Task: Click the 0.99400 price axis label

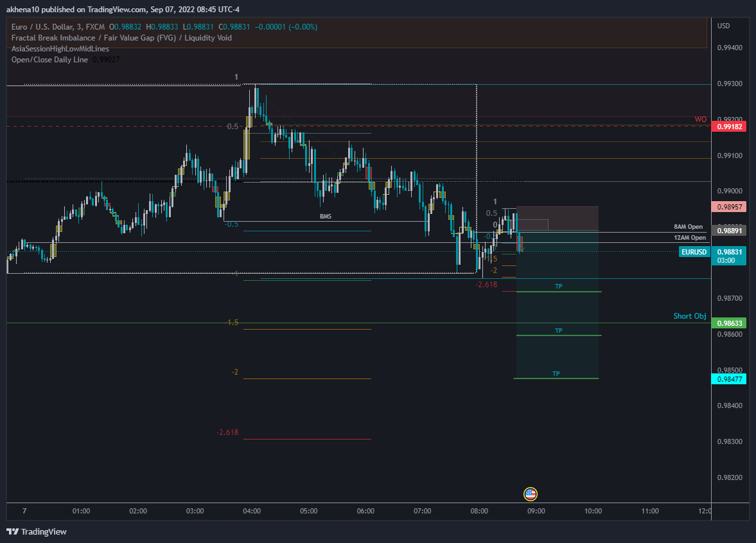Action: coord(730,48)
